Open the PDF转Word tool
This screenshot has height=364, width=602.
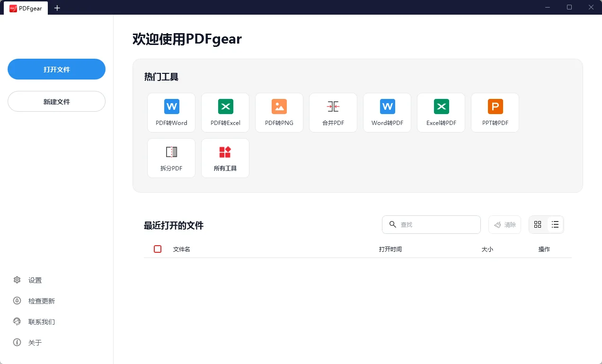pyautogui.click(x=171, y=113)
